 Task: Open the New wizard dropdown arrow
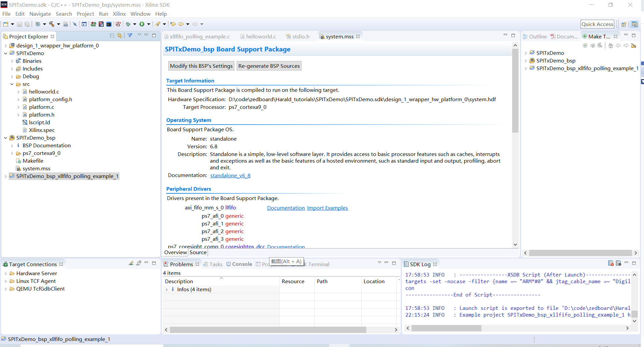tap(12, 24)
